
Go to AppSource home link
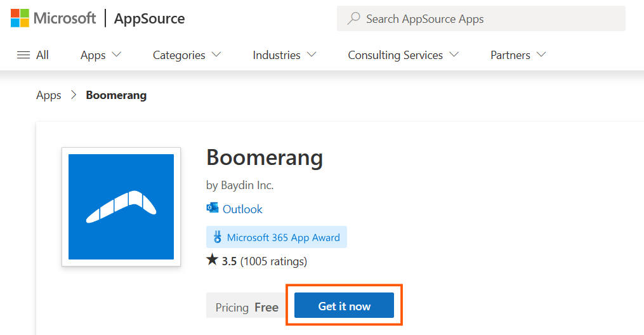pos(149,18)
